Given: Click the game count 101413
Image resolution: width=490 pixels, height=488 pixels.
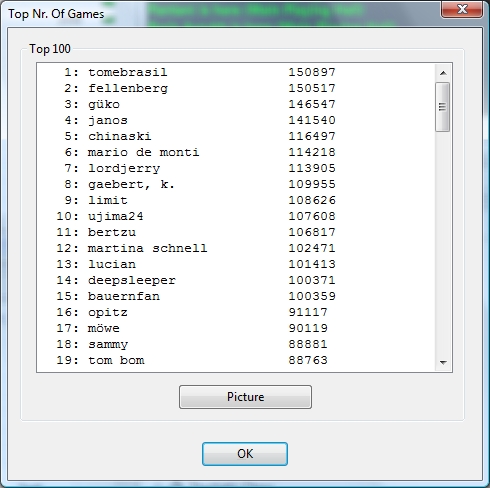Looking at the screenshot, I should click(312, 264).
